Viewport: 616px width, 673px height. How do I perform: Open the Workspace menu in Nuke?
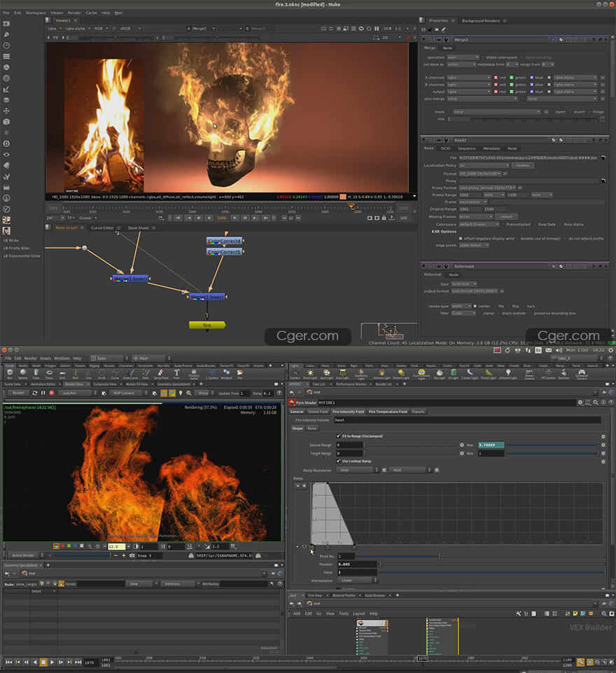[36, 13]
